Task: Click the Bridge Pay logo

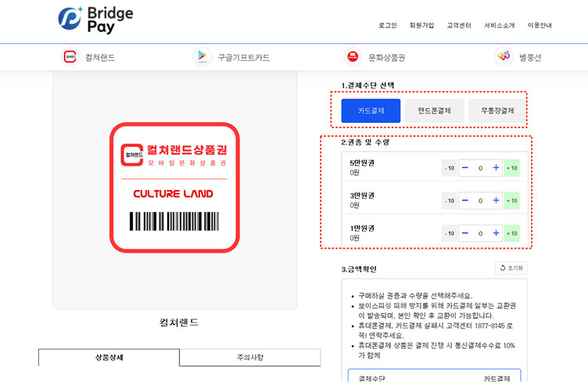Action: (95, 20)
